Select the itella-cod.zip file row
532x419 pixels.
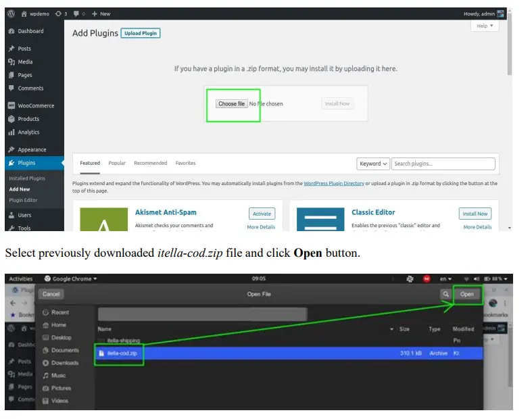coord(289,353)
